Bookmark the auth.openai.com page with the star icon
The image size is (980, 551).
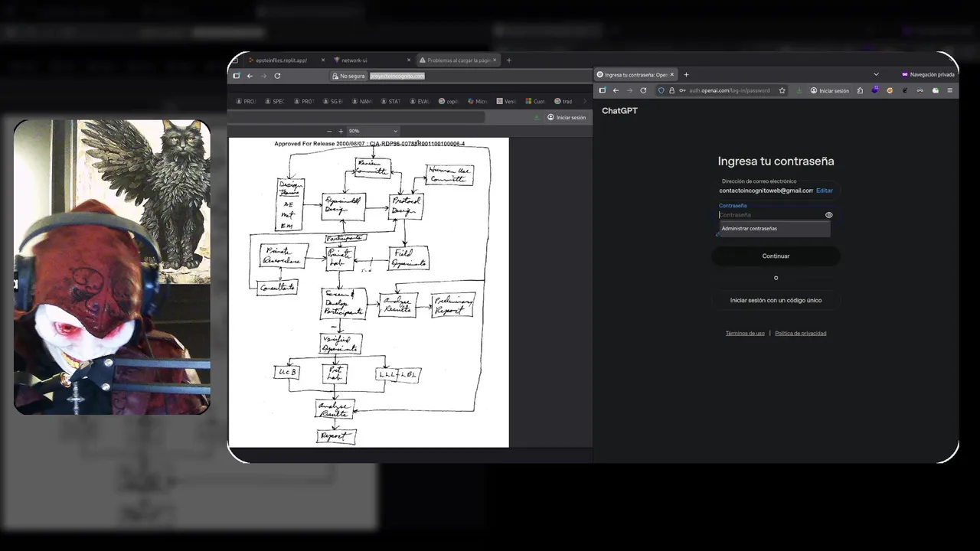coord(782,90)
